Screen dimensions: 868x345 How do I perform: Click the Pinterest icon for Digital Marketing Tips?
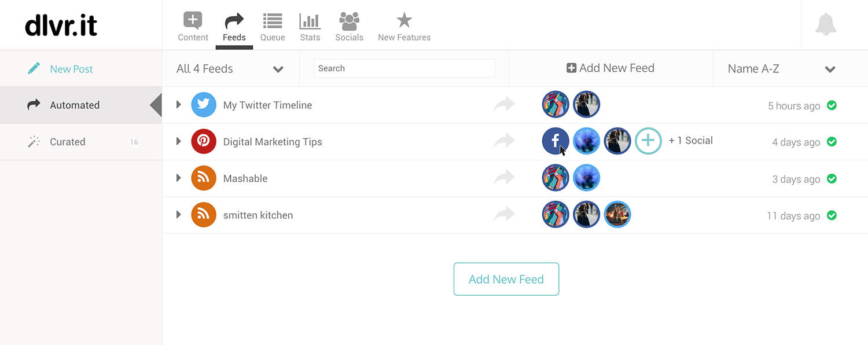tap(204, 142)
